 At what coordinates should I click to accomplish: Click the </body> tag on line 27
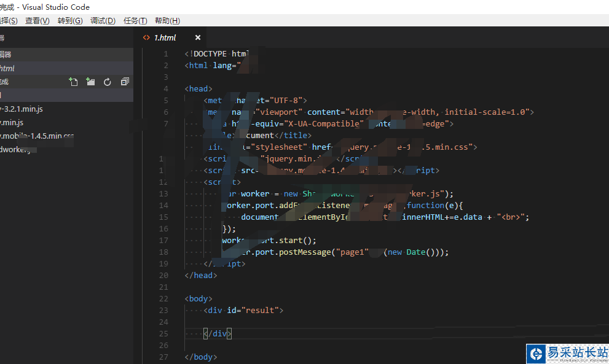201,357
